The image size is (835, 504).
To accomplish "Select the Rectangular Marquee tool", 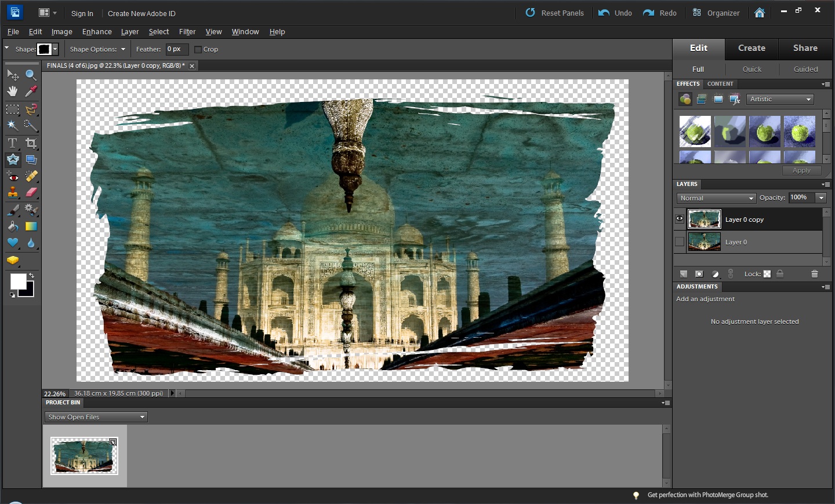I will tap(13, 109).
